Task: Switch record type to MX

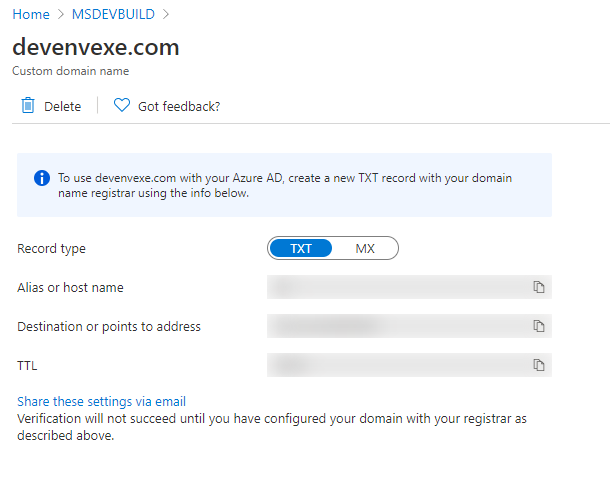Action: pos(365,248)
